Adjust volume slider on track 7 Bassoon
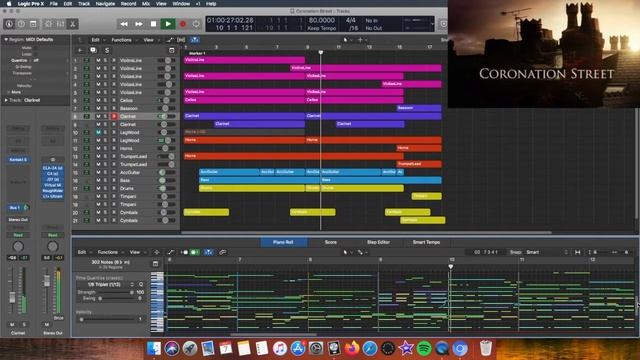The image size is (640, 360). click(x=167, y=108)
